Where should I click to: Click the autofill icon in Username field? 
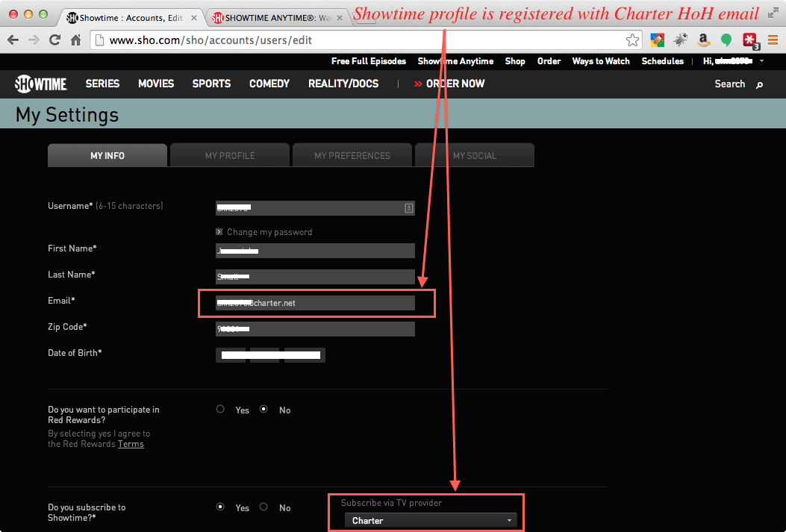(409, 208)
